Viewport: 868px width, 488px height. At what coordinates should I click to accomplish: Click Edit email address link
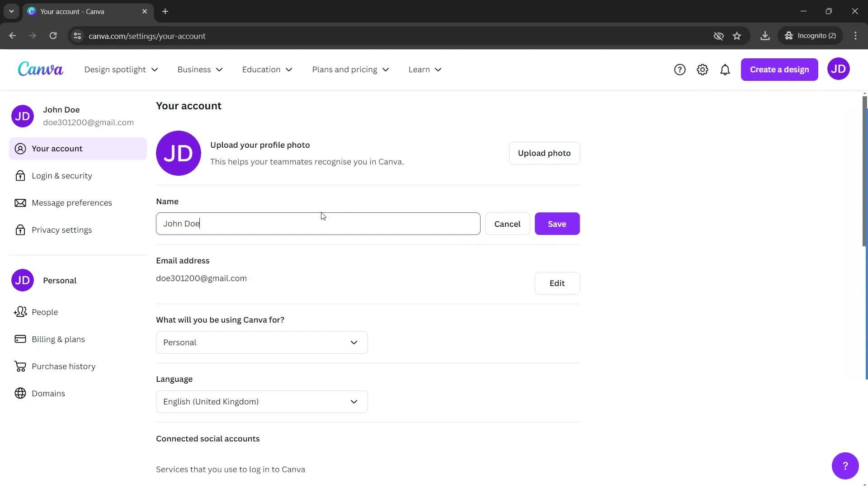click(x=557, y=283)
